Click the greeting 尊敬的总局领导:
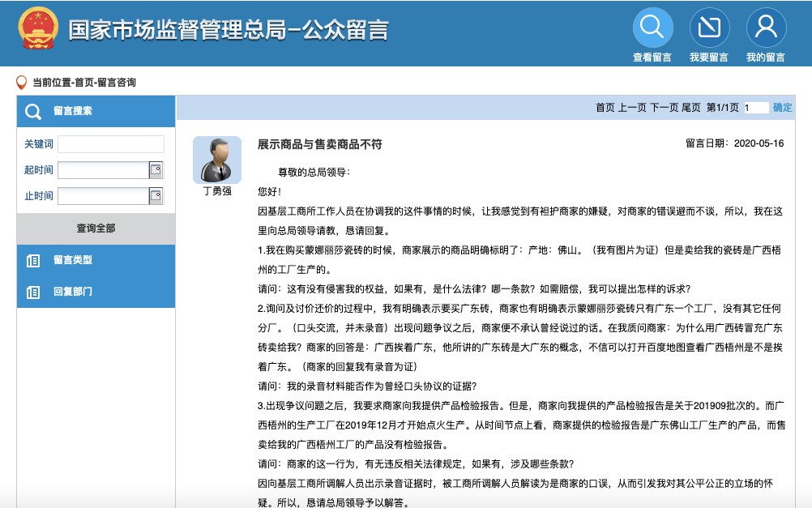This screenshot has height=508, width=812. click(x=314, y=173)
